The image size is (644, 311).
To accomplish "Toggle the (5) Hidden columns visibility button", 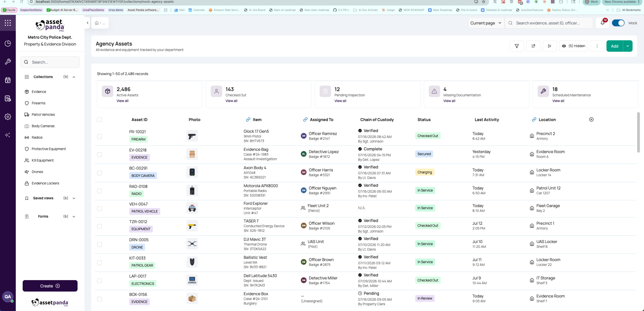I will (x=573, y=46).
